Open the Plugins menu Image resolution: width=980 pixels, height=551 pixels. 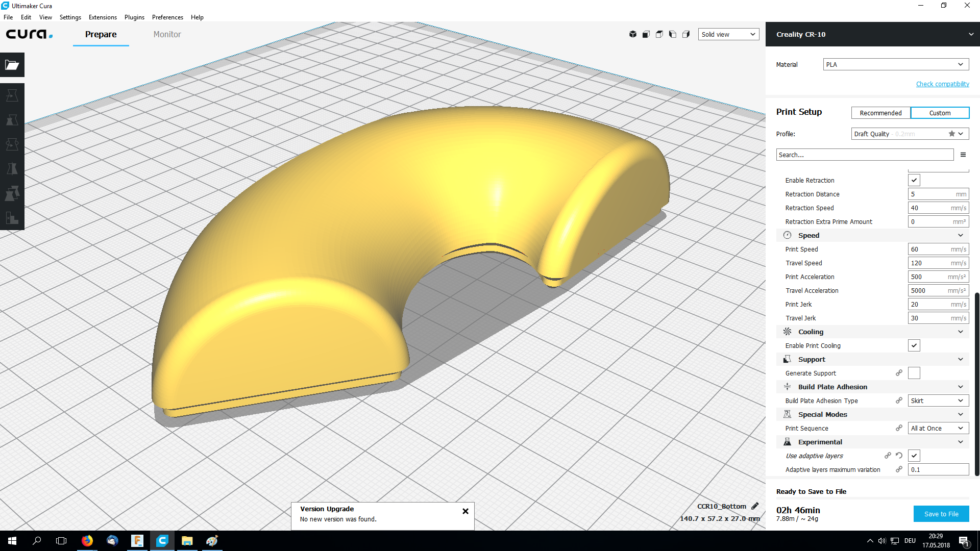134,17
